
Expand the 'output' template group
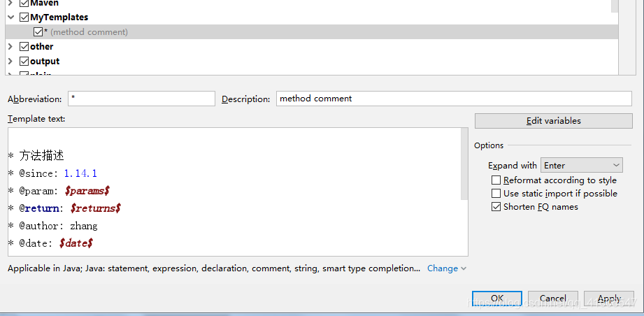pyautogui.click(x=10, y=62)
